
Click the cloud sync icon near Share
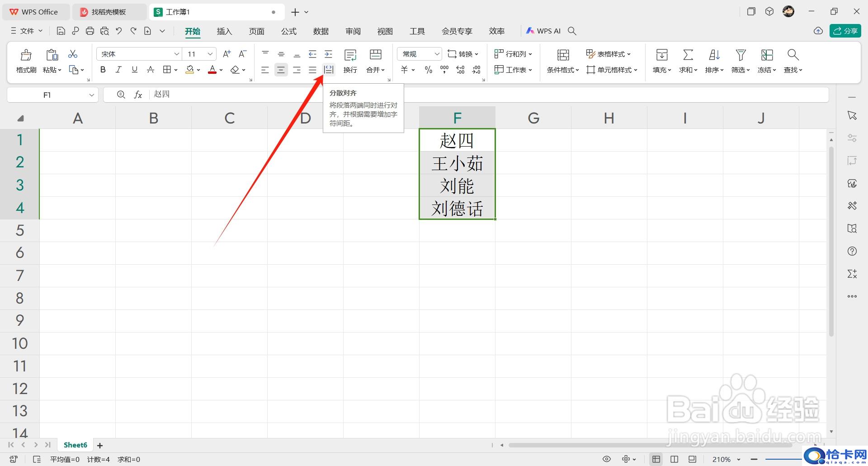point(818,31)
